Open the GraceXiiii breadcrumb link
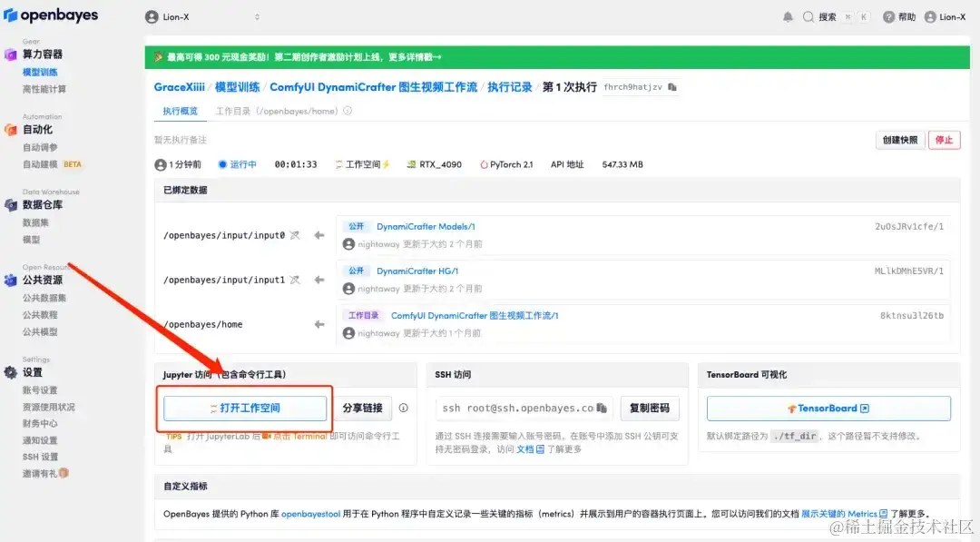 click(x=180, y=87)
